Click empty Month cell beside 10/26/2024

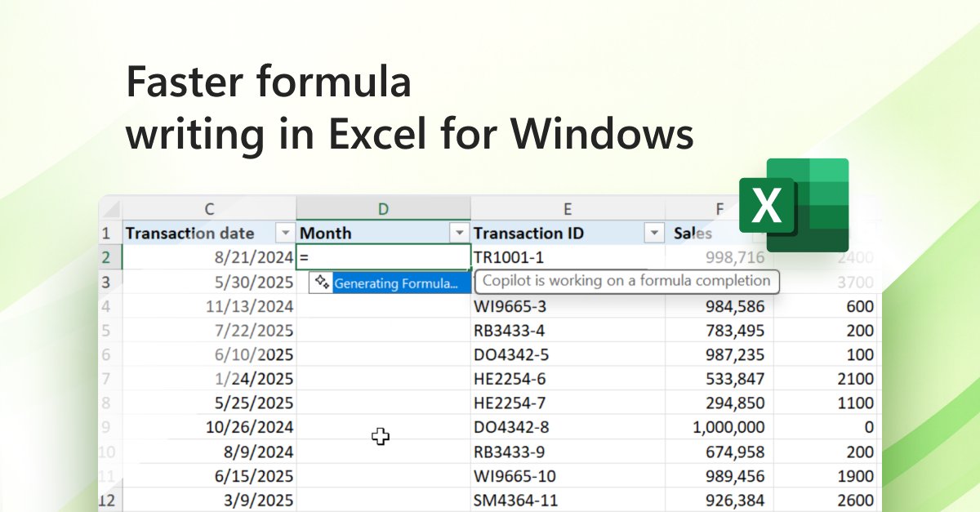[x=383, y=427]
